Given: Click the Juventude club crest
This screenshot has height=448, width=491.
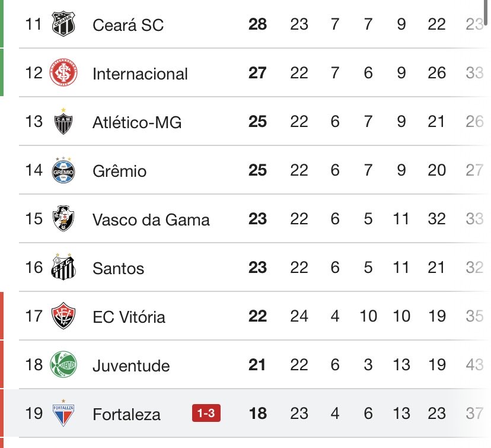Looking at the screenshot, I should 62,365.
